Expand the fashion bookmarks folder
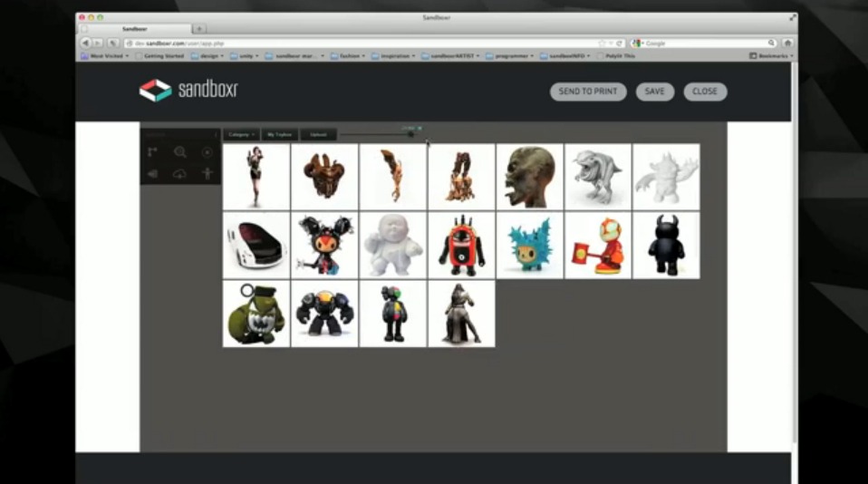Screen dimensions: 868x484 coord(348,56)
